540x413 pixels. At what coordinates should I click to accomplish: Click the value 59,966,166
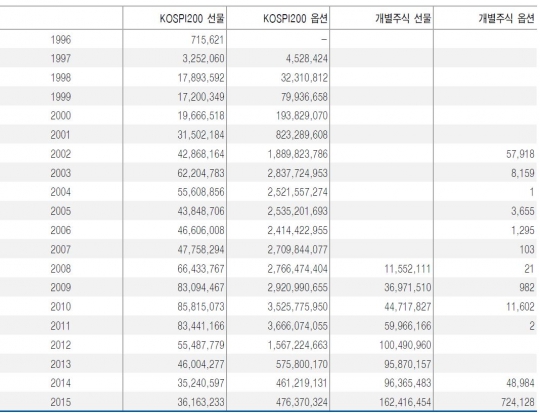point(407,326)
